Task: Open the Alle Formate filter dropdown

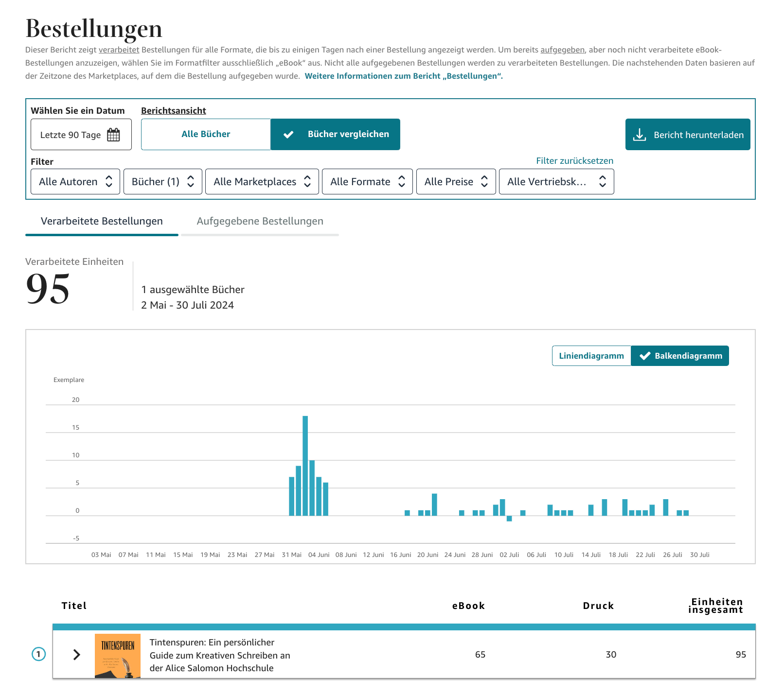Action: point(367,181)
